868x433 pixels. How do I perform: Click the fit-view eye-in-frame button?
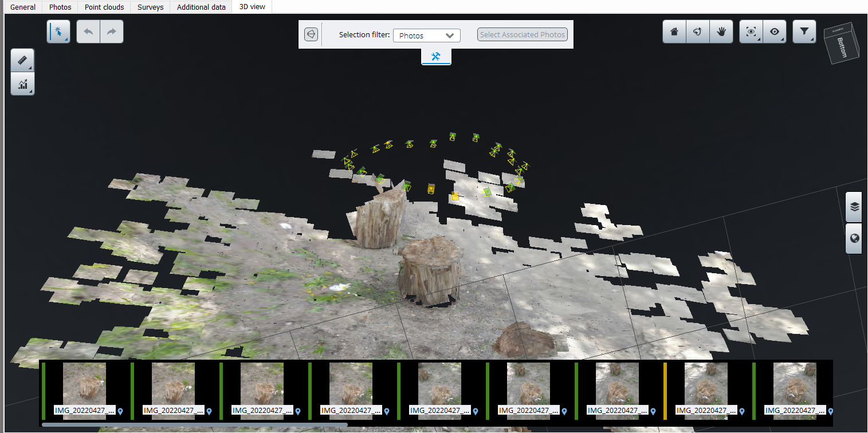pyautogui.click(x=751, y=32)
